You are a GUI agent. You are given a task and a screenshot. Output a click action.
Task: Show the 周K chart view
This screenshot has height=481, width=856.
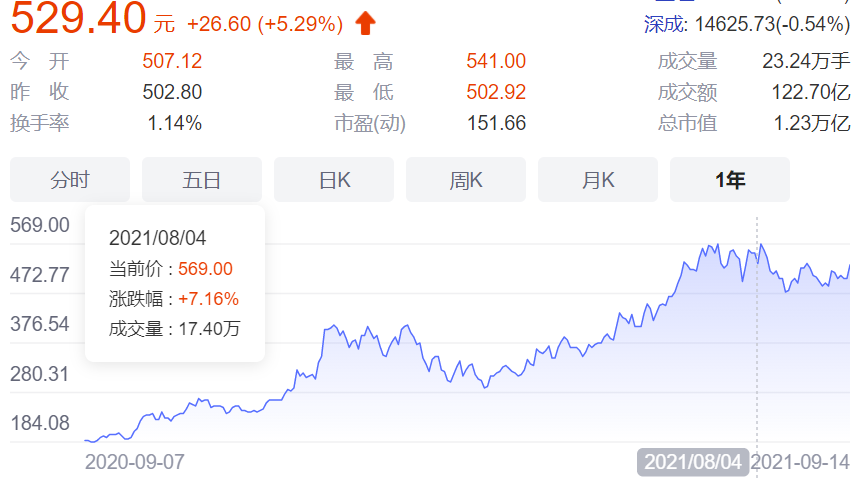(x=466, y=180)
